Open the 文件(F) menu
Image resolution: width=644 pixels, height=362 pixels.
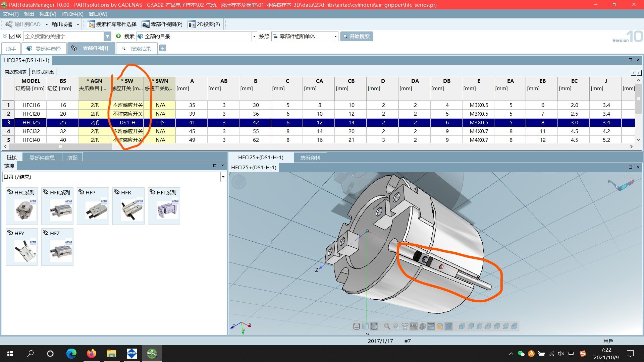pyautogui.click(x=11, y=14)
